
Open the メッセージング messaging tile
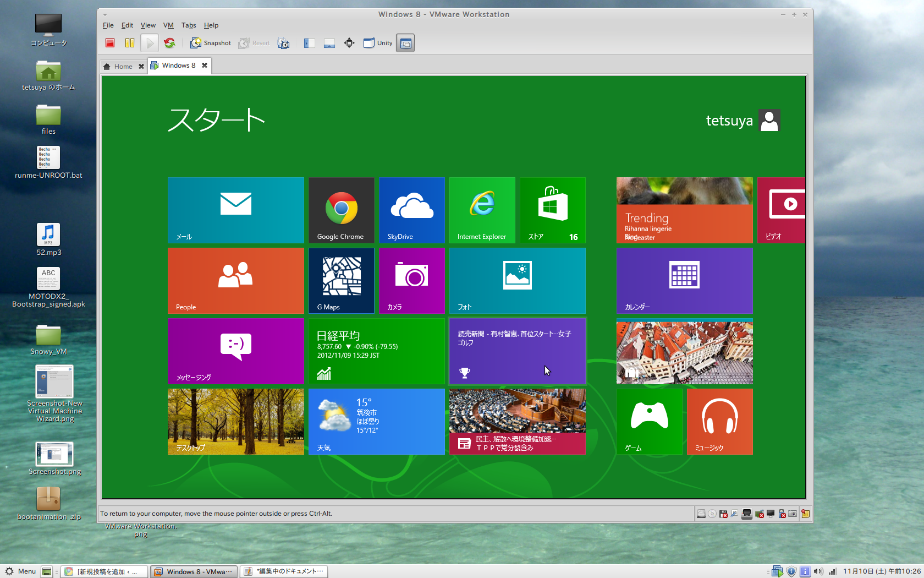236,351
